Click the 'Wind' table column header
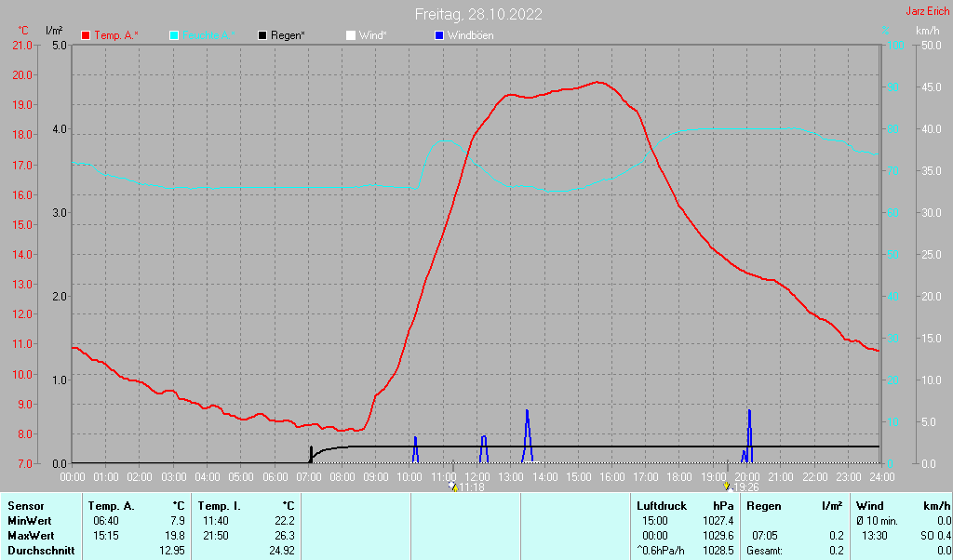The image size is (953, 560). pos(870,506)
